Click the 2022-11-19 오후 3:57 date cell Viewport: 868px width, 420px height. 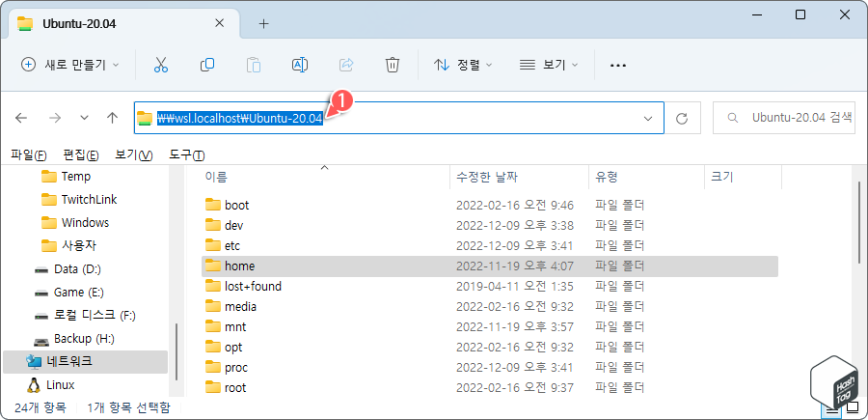click(514, 327)
